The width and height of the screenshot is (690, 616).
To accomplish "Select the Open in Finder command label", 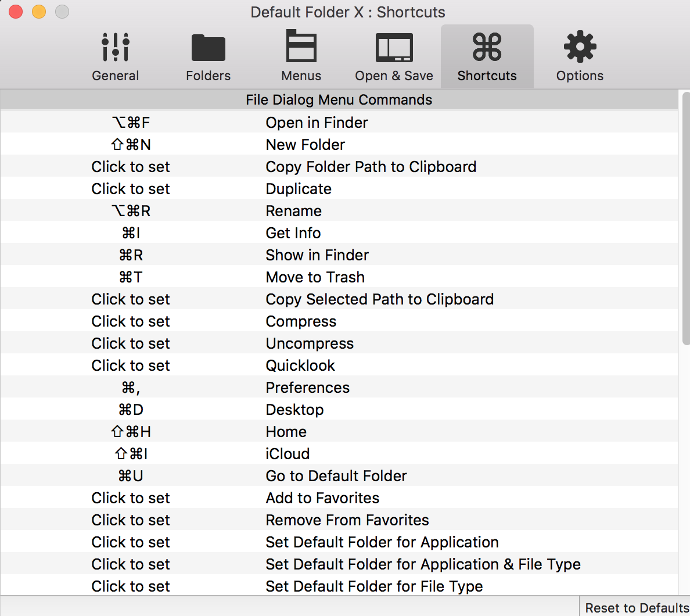I will [x=317, y=123].
